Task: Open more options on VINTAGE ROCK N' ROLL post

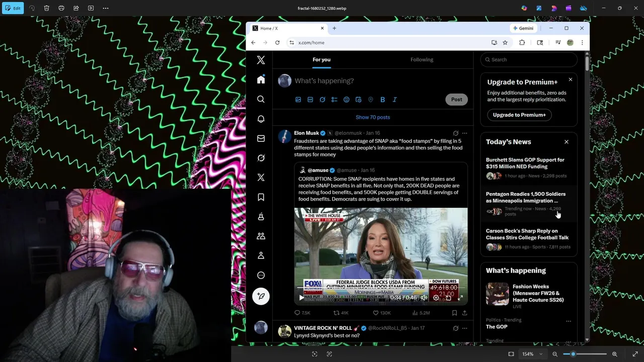Action: point(464,328)
